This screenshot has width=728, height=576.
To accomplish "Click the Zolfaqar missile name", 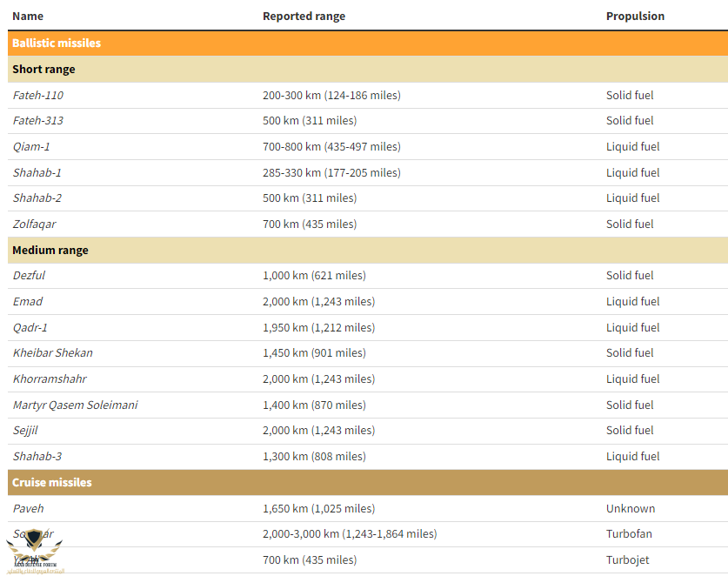I will click(x=34, y=224).
